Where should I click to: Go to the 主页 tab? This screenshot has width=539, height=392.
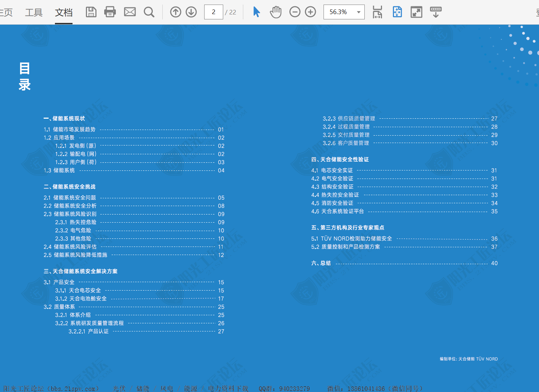pyautogui.click(x=6, y=13)
